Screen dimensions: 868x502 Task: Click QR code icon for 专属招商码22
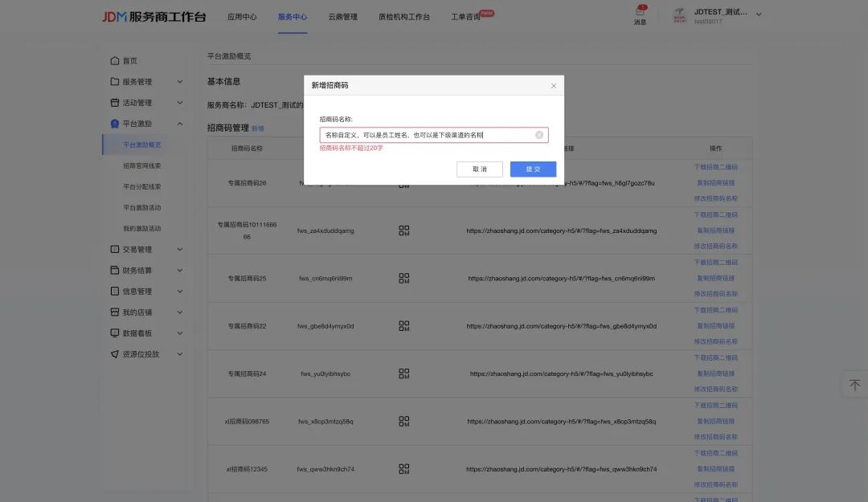click(404, 326)
